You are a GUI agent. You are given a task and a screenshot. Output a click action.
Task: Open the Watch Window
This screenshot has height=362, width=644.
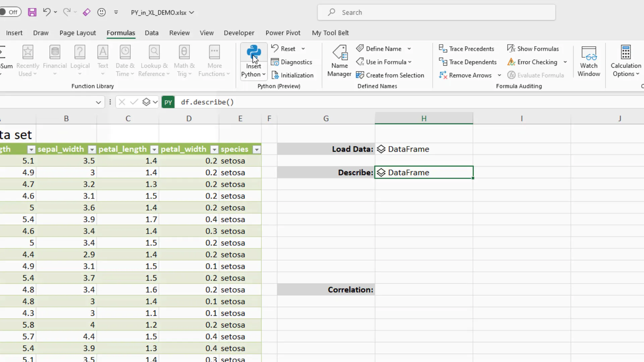[x=589, y=60]
